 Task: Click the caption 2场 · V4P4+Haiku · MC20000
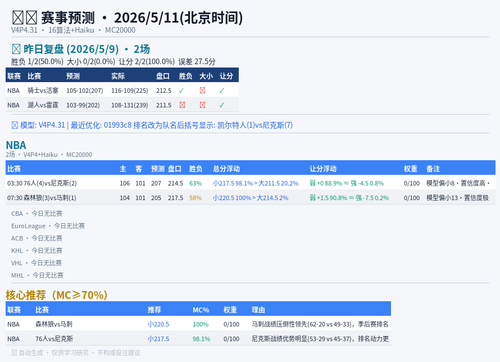tap(49, 154)
